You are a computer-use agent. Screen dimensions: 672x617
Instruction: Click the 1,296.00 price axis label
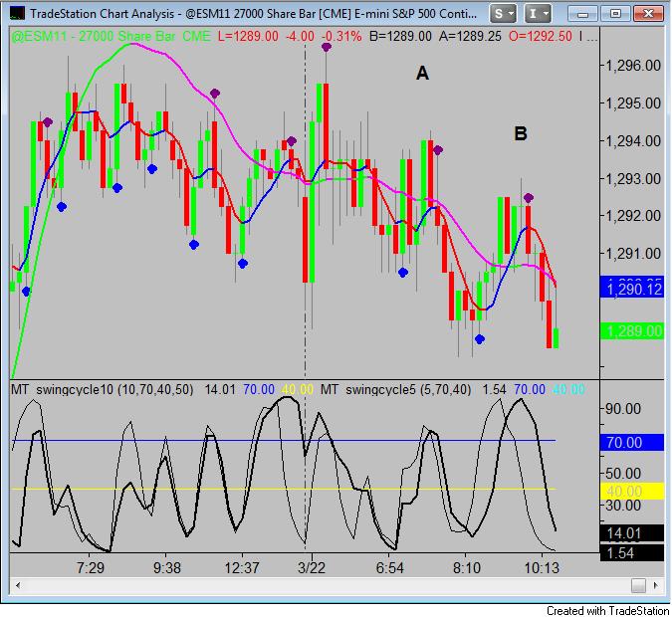633,66
